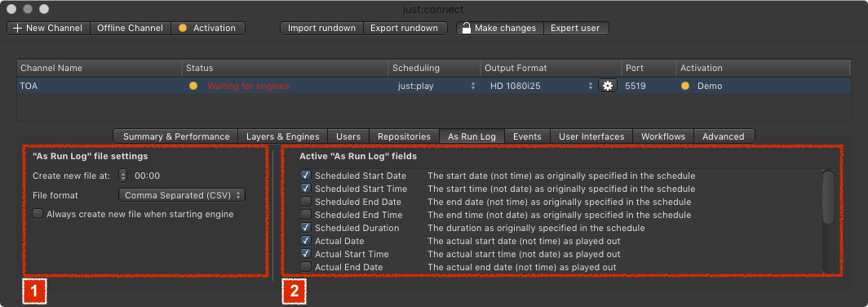Viewport: 868px width, 307px height.
Task: Click Import rundown
Action: pos(321,28)
